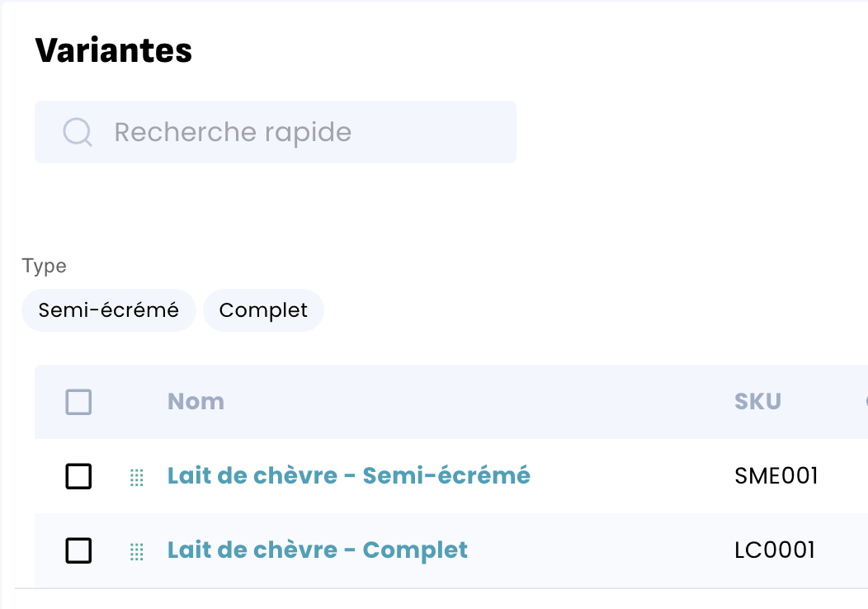Toggle the select-all checkbox in table header
This screenshot has height=609, width=868.
78,403
